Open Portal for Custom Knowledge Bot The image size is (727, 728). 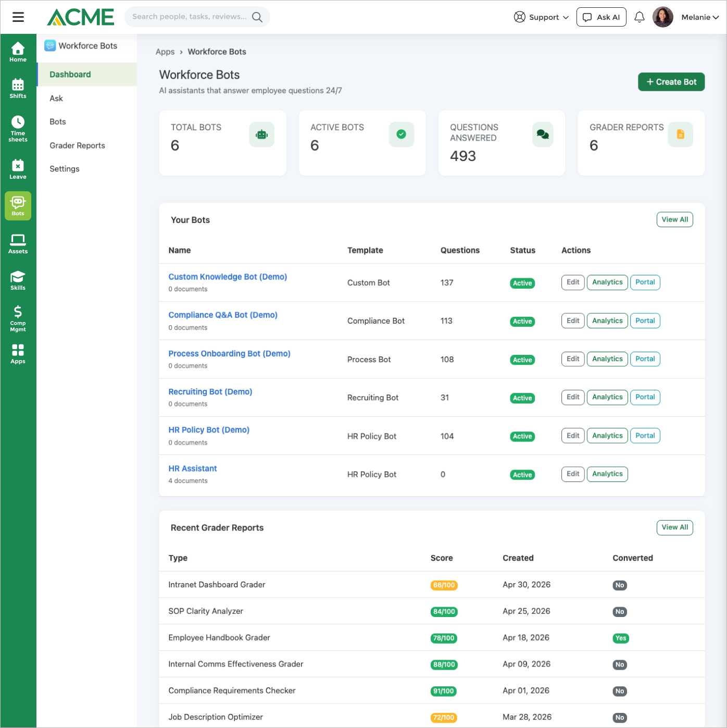pyautogui.click(x=645, y=282)
